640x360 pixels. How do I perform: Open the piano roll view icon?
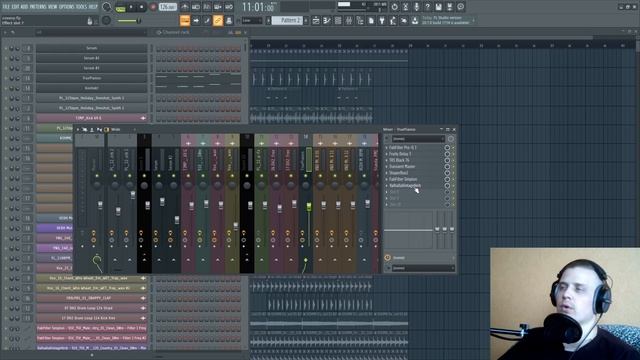(327, 20)
